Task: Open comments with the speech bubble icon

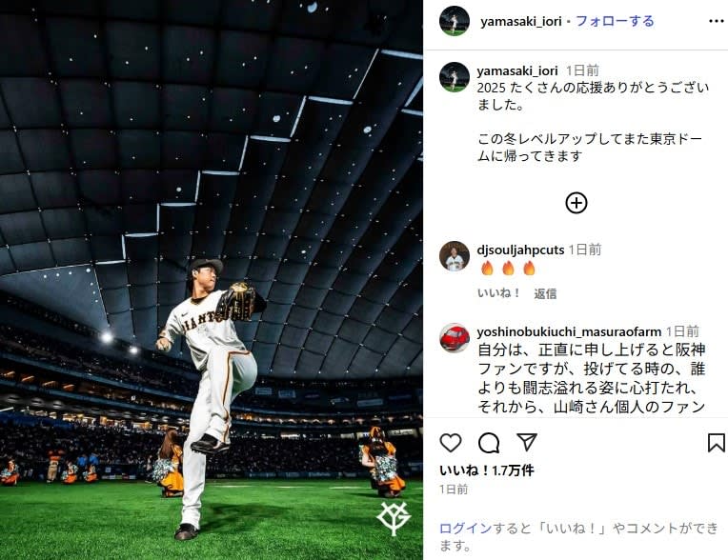Action: pyautogui.click(x=489, y=443)
